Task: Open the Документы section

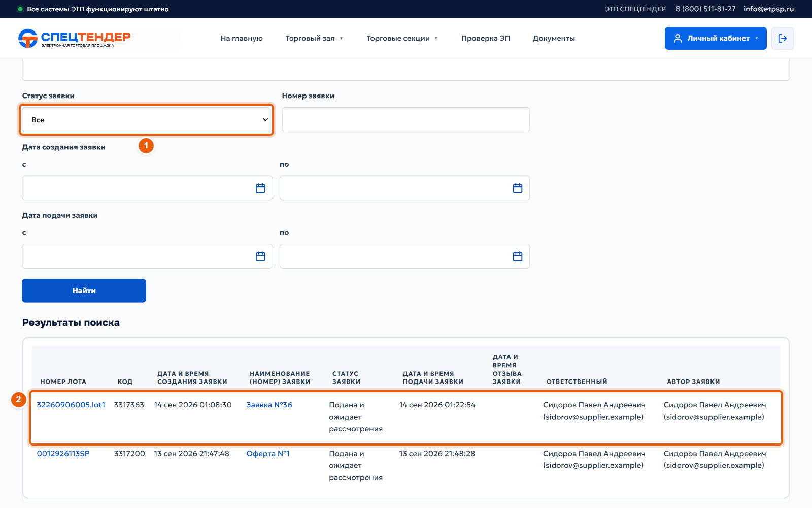Action: tap(554, 38)
